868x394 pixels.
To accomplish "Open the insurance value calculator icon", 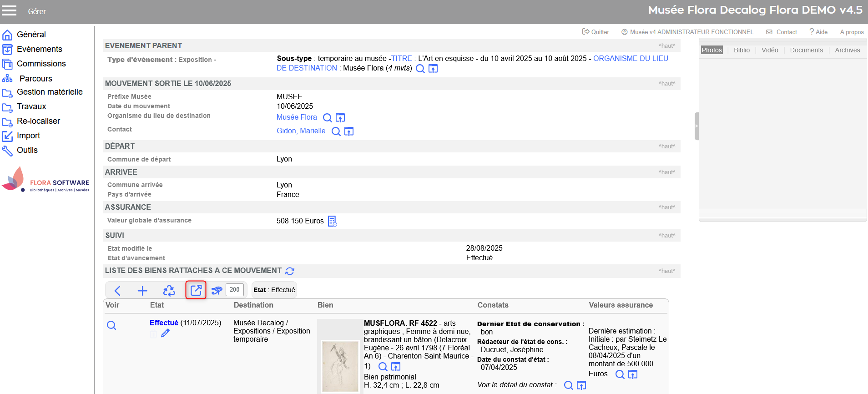I will pyautogui.click(x=333, y=221).
